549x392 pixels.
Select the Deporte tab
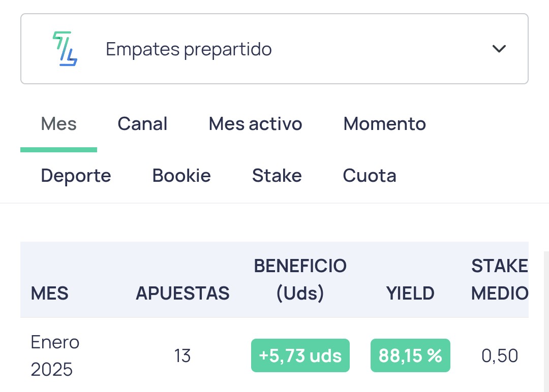76,176
